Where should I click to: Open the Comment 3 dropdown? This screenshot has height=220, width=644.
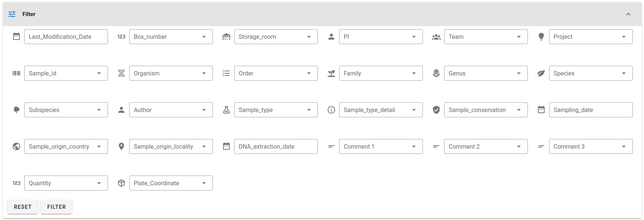click(591, 146)
